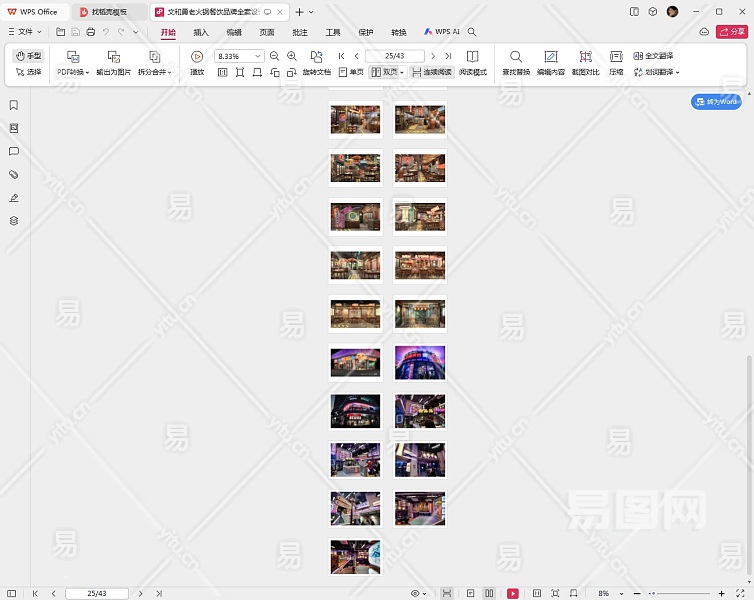Open the File menu dropdown
This screenshot has width=754, height=600.
click(31, 32)
